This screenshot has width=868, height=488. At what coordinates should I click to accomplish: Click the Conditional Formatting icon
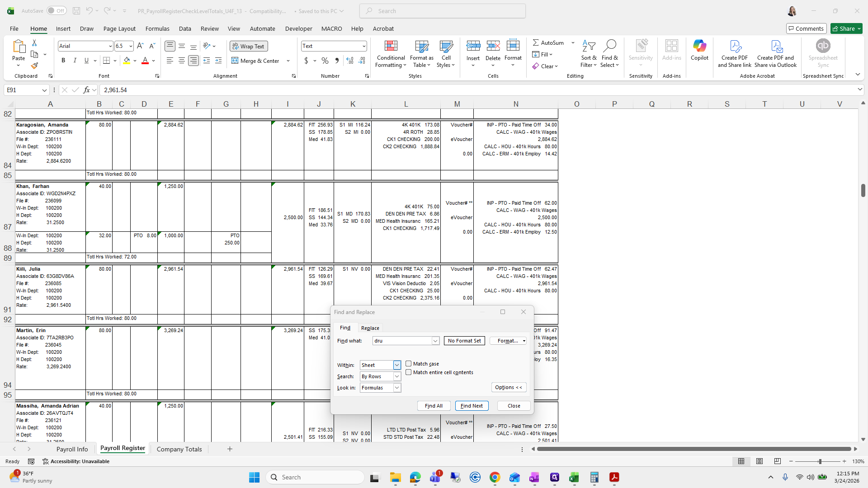coord(391,46)
